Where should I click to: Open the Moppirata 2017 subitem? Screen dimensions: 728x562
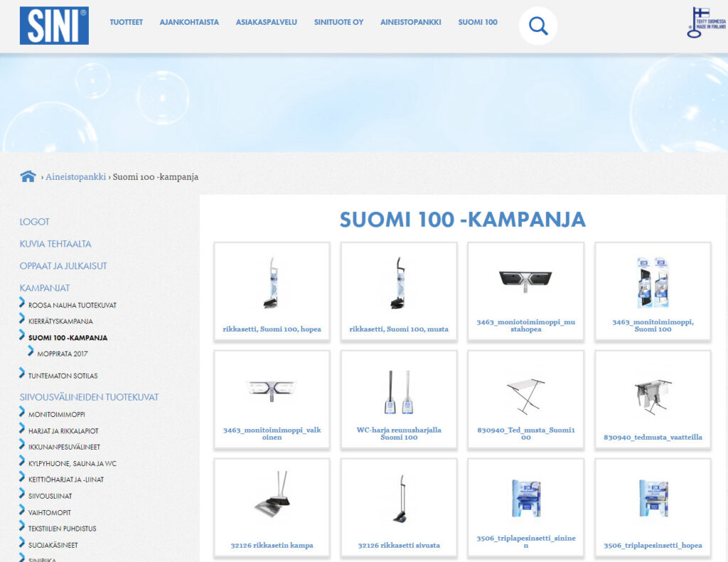63,354
